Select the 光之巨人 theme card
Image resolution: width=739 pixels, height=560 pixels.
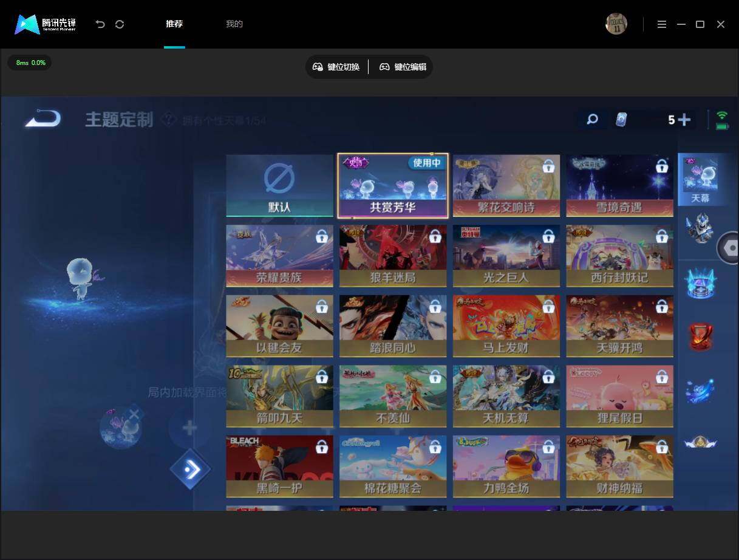click(506, 256)
